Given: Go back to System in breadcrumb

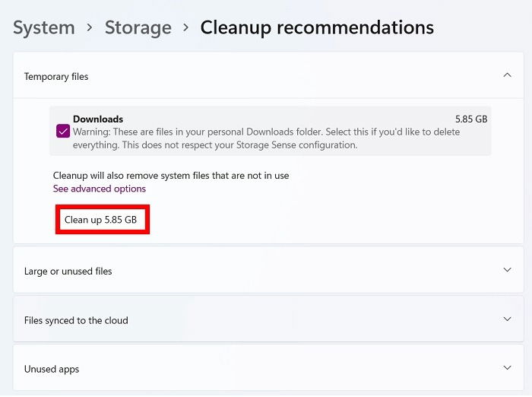Looking at the screenshot, I should coord(44,27).
